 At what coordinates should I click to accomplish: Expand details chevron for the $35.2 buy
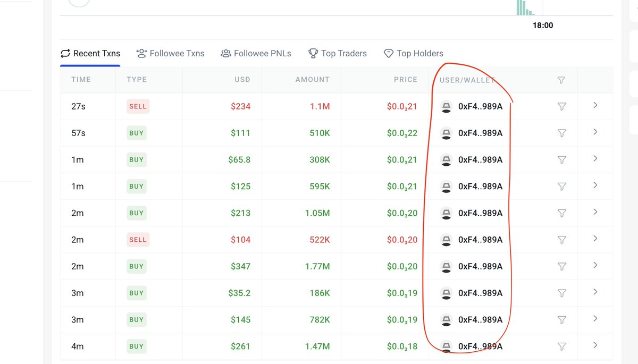point(595,292)
